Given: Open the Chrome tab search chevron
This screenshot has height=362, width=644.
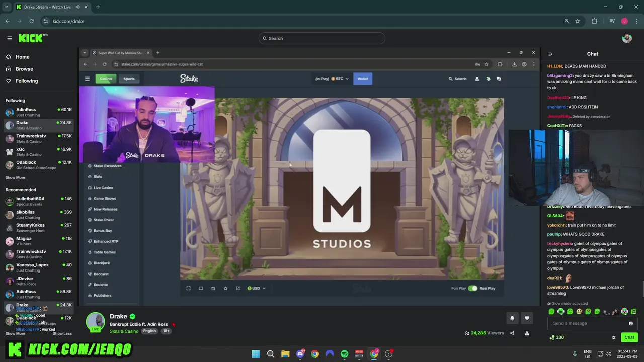Looking at the screenshot, I should [x=6, y=7].
